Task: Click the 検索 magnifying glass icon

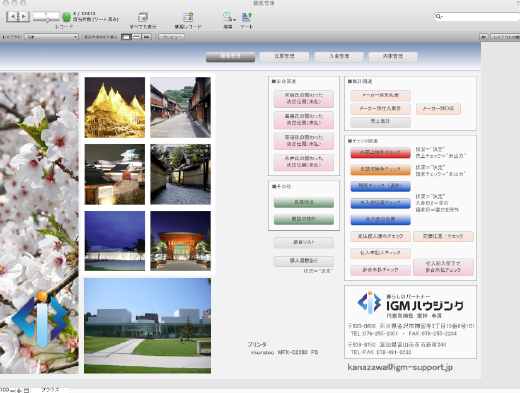Action: tap(227, 17)
